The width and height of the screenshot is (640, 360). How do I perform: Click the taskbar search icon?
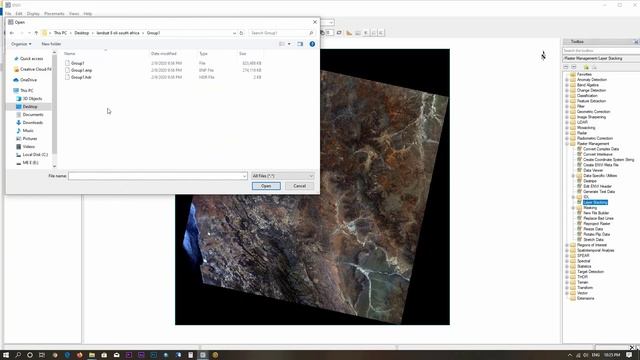(x=18, y=355)
